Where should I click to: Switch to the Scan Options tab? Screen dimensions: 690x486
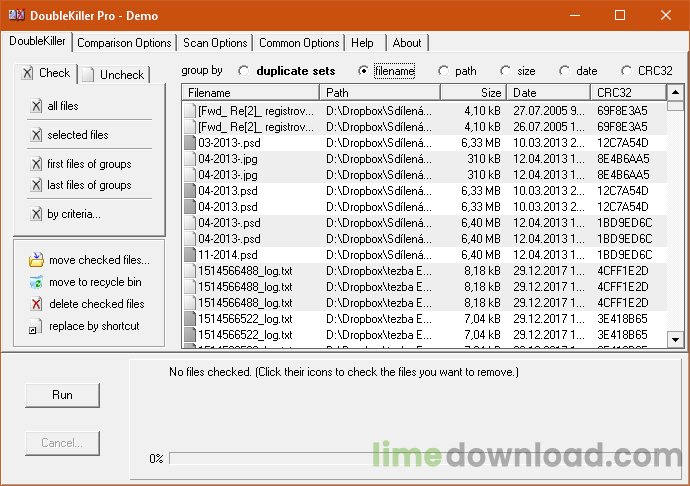tap(215, 43)
